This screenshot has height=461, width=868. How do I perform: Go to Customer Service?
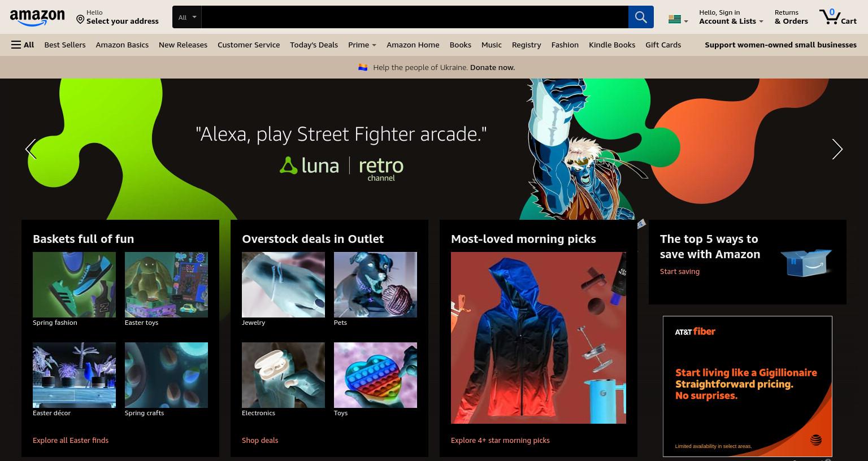(249, 45)
